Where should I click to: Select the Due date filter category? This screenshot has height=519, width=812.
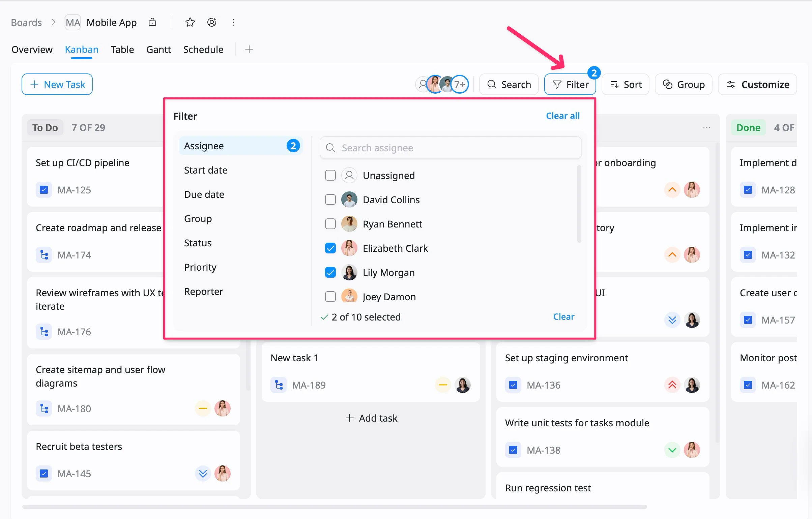pos(240,194)
